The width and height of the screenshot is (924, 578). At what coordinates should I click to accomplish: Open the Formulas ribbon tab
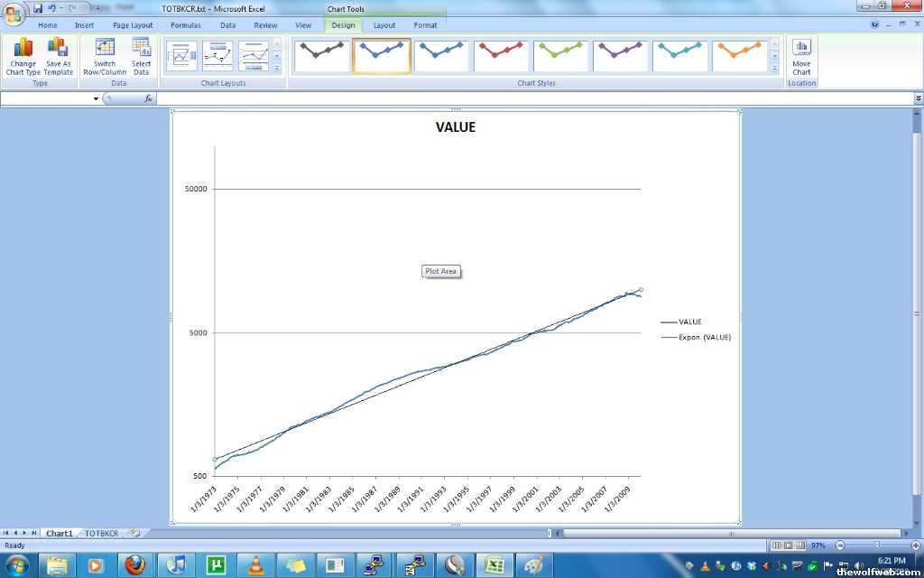(186, 25)
